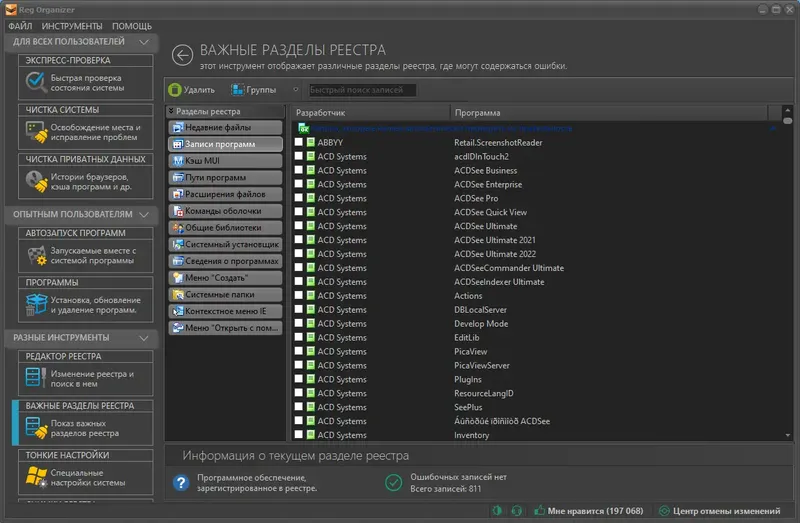Screen dimensions: 800x523
Task: Open the Редактор реестра icon
Action: coord(36,378)
